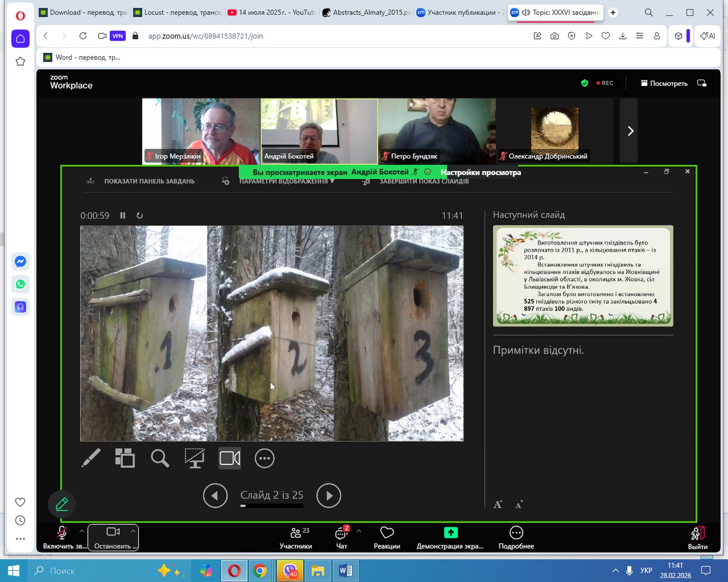The height and width of the screenshot is (582, 728).
Task: Advance to the next slide arrow
Action: click(x=328, y=495)
